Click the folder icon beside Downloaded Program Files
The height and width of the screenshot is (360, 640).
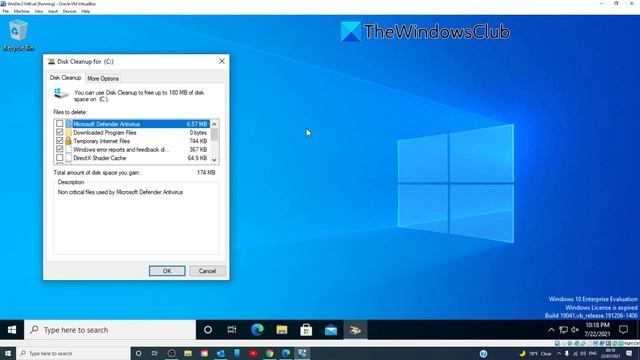tap(68, 133)
